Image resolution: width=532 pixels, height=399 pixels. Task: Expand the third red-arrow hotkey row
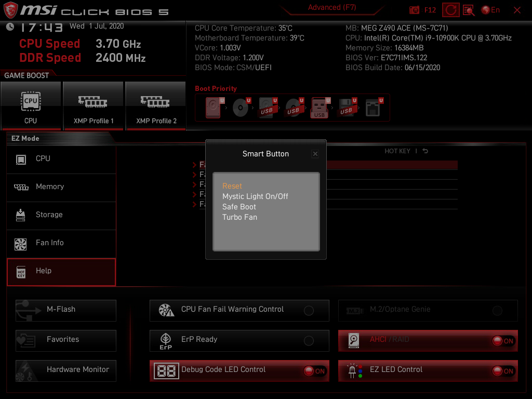coord(194,184)
